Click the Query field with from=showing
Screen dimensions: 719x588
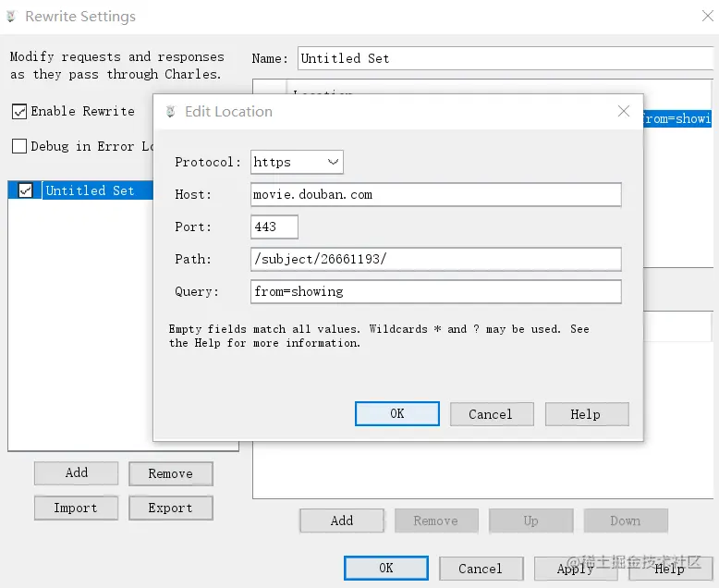tap(435, 292)
